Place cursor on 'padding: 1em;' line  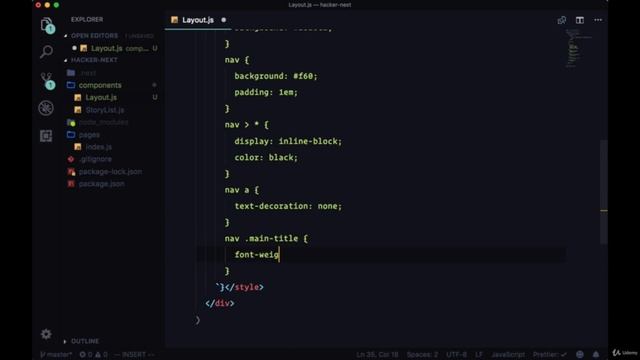pos(266,93)
